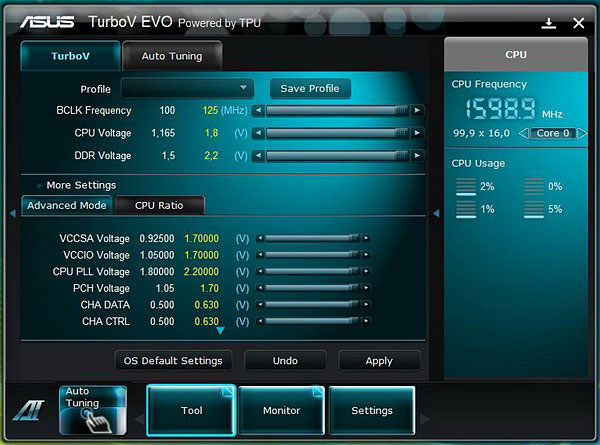Click the Save Profile button
The width and height of the screenshot is (600, 445).
pyautogui.click(x=310, y=88)
